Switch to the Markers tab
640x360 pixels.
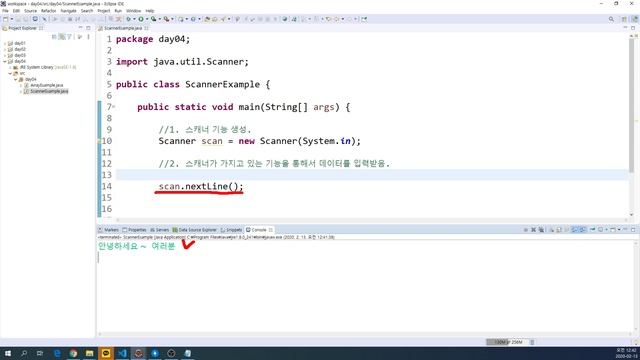point(109,230)
